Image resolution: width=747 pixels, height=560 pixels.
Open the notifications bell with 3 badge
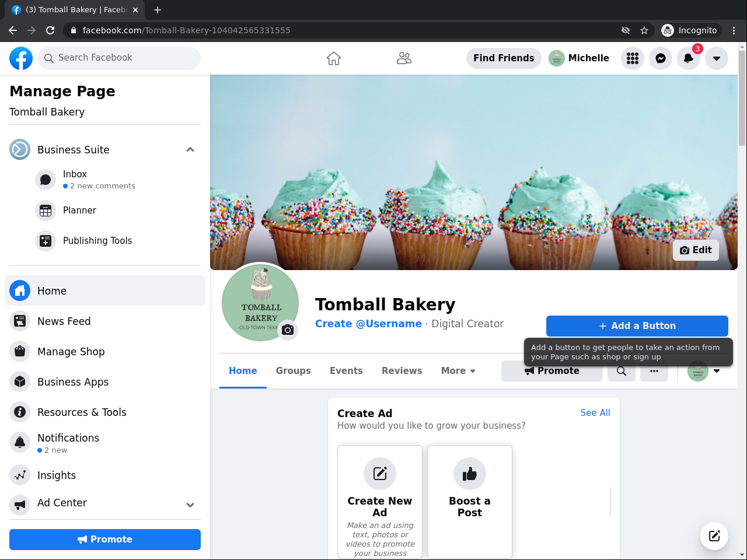point(689,58)
